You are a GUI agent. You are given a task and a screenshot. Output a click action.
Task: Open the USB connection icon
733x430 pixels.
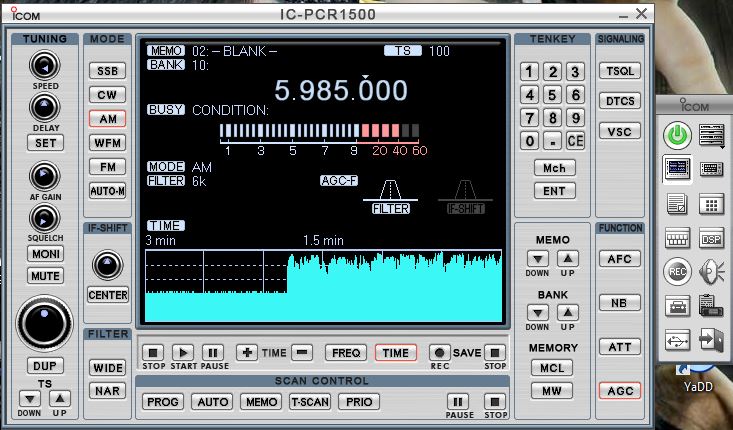tap(677, 340)
